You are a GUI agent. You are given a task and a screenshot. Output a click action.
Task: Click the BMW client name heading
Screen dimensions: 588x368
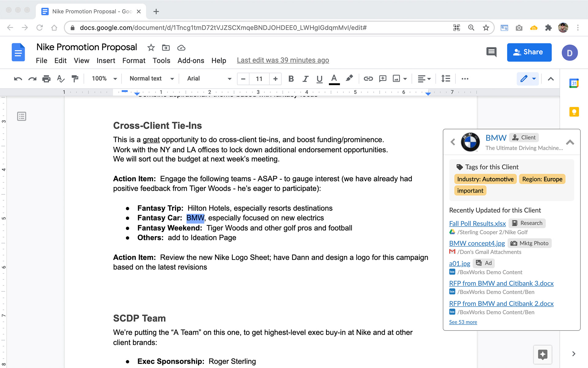[x=496, y=137]
